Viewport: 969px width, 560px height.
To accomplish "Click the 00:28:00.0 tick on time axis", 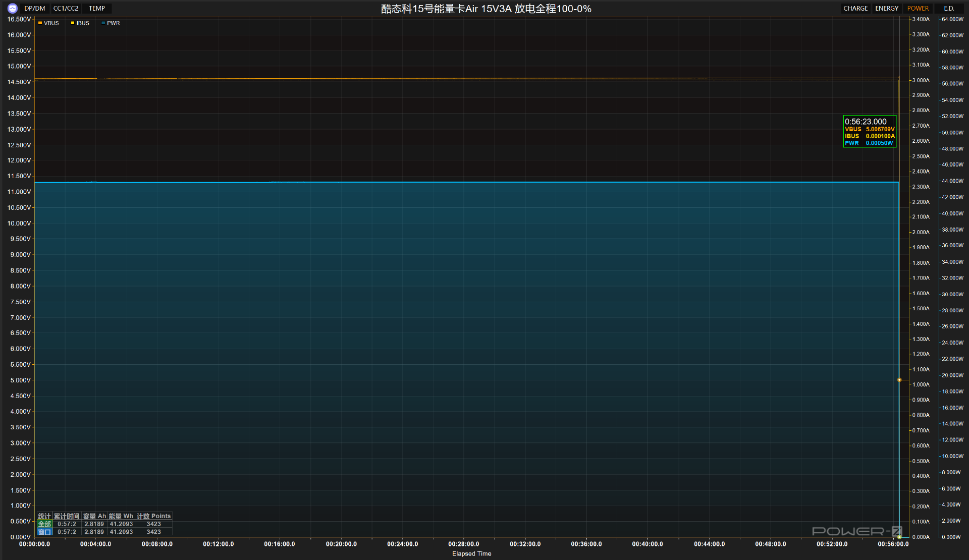I will [x=463, y=544].
